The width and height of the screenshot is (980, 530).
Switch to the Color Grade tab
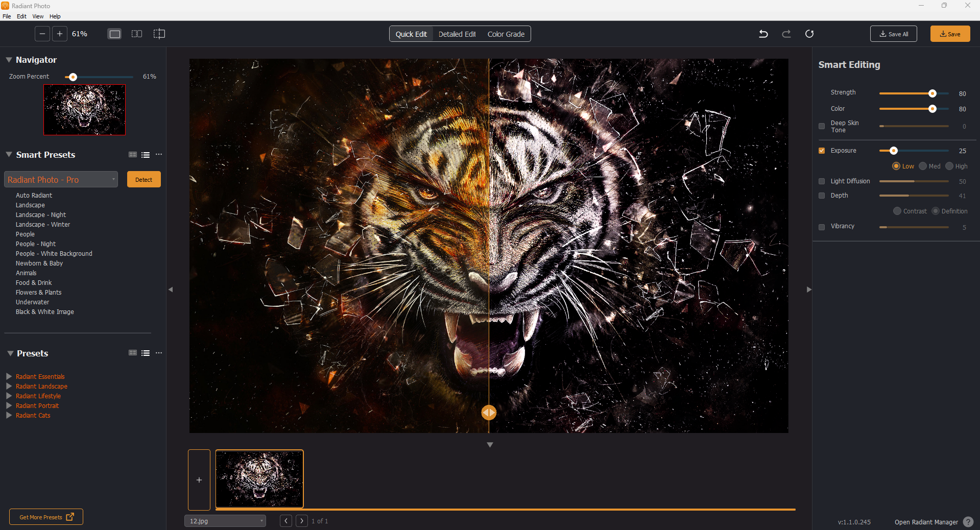[x=506, y=34]
